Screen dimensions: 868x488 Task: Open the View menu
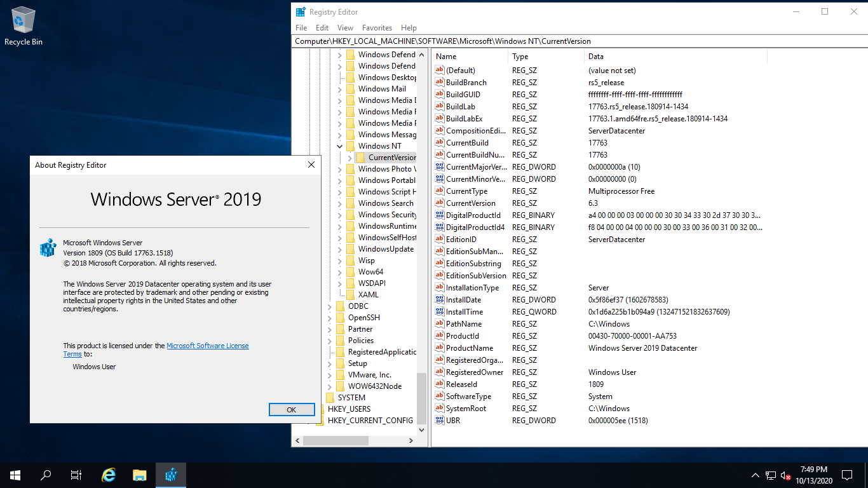click(x=346, y=28)
